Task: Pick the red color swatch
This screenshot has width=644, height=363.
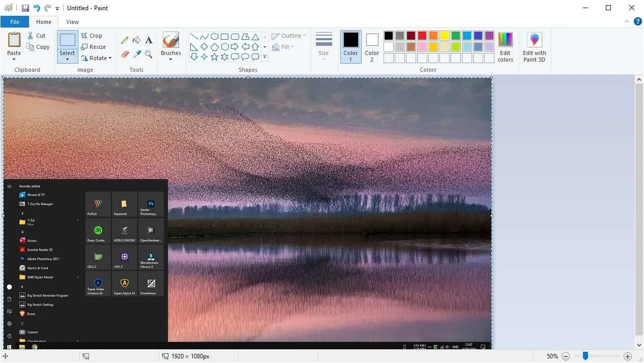Action: [422, 36]
